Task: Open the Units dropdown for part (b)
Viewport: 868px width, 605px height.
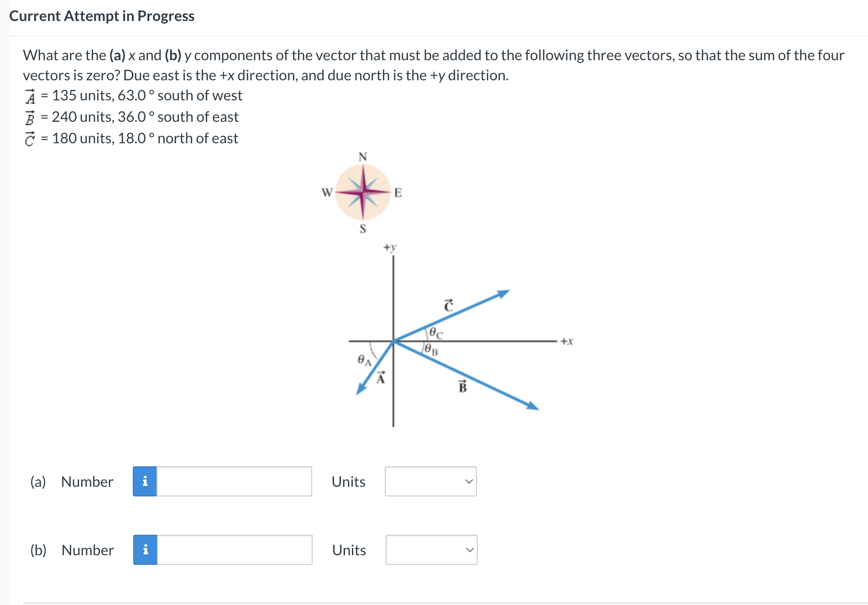Action: pos(430,550)
